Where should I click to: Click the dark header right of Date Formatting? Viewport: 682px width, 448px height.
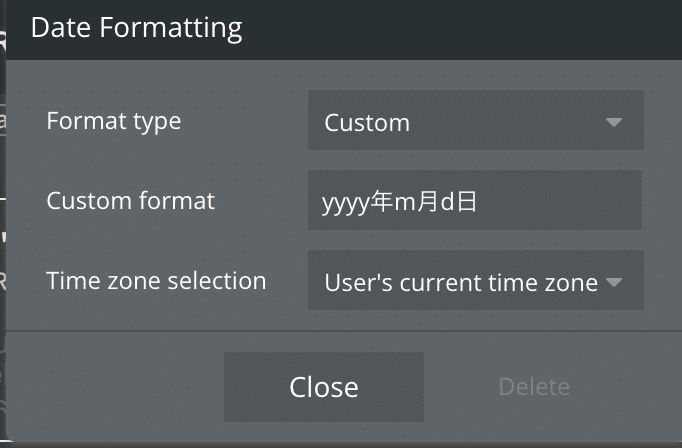tap(461, 30)
